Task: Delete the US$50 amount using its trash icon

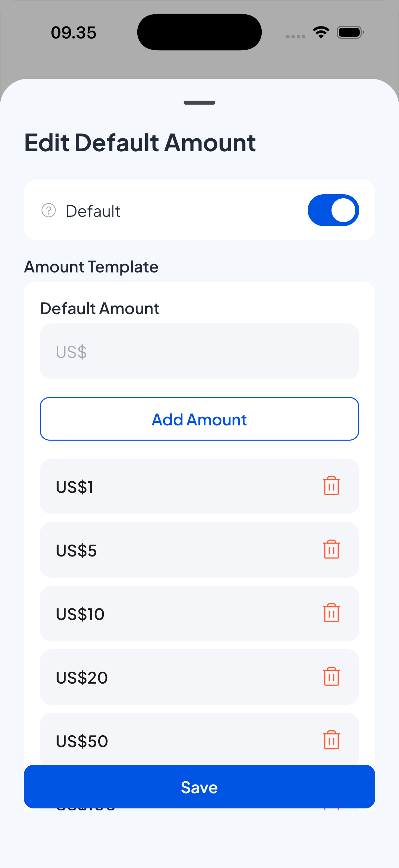Action: point(331,740)
